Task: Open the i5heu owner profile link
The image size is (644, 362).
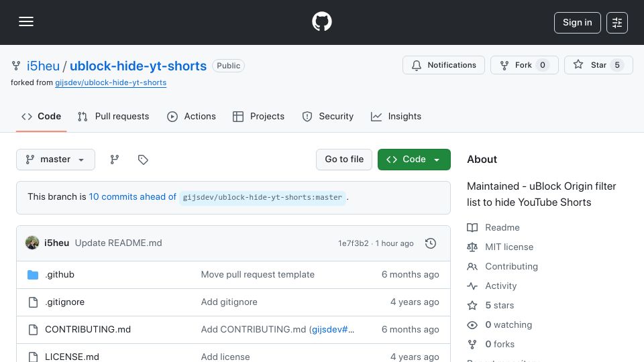Action: coord(43,66)
